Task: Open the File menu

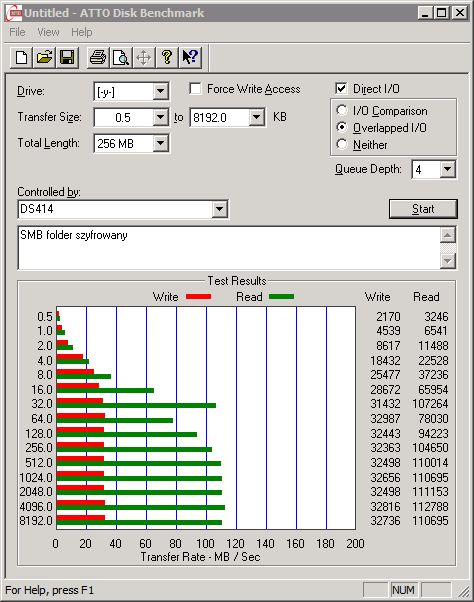Action: [17, 32]
